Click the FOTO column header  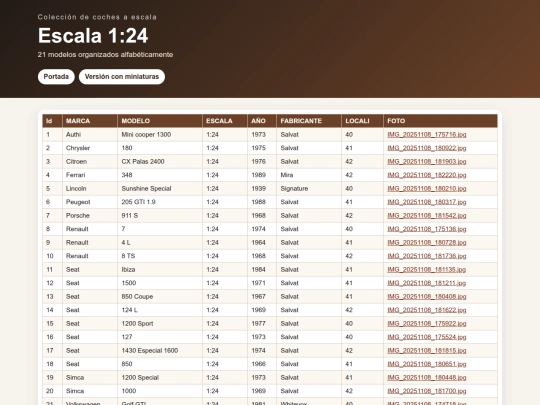click(x=440, y=121)
